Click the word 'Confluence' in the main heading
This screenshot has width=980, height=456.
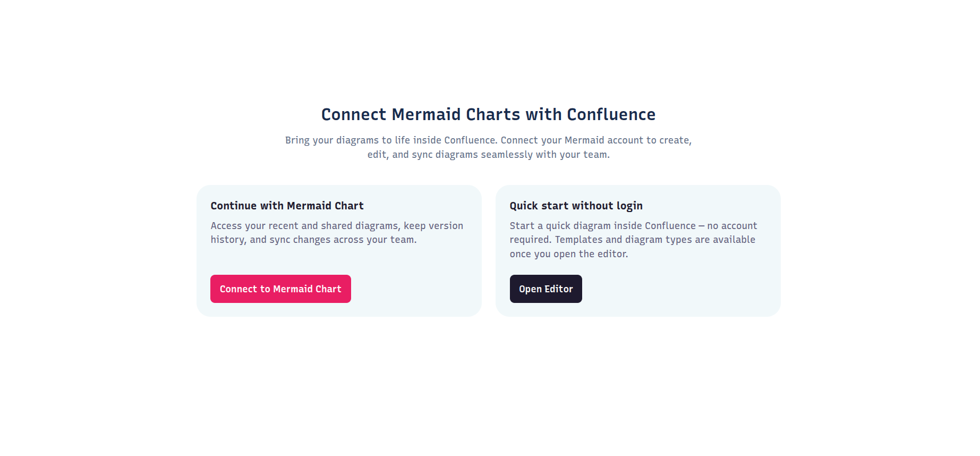click(611, 115)
